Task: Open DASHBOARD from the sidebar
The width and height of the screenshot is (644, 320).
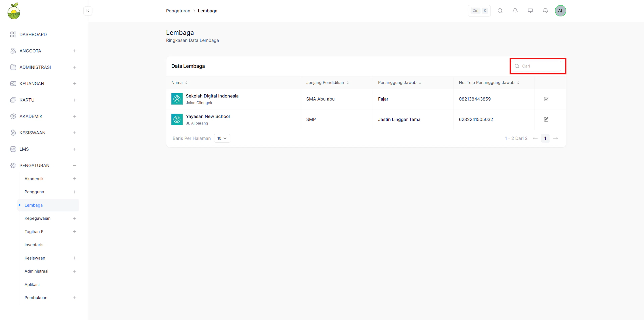Action: [x=33, y=35]
